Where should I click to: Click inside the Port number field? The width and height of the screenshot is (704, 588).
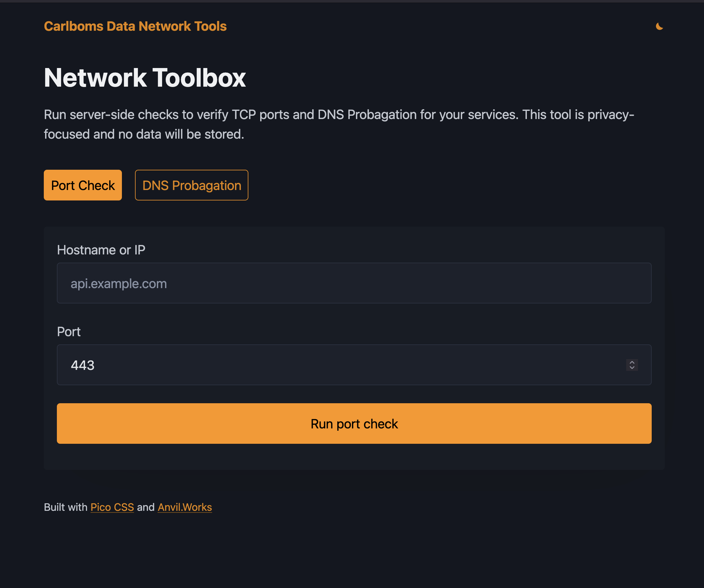(x=335, y=365)
